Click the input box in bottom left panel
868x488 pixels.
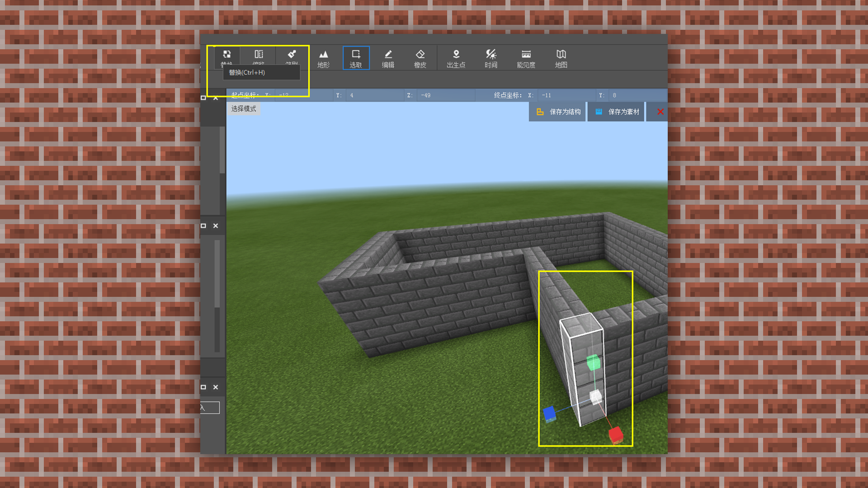point(210,408)
